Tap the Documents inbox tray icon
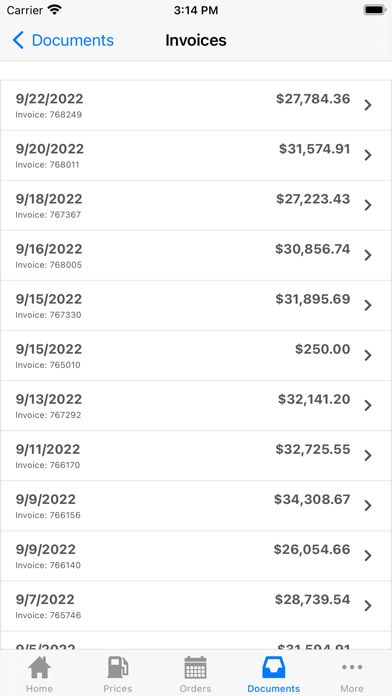The width and height of the screenshot is (392, 696). coord(273,667)
